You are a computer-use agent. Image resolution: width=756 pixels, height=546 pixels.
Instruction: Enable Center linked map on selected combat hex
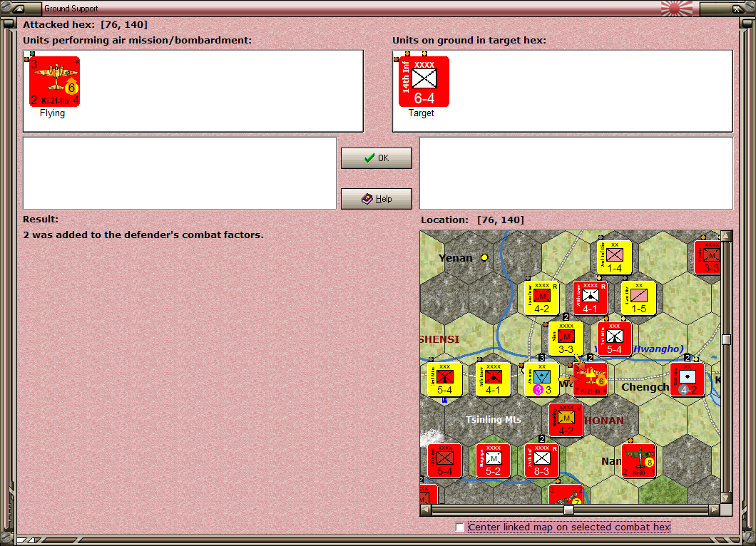[x=460, y=527]
